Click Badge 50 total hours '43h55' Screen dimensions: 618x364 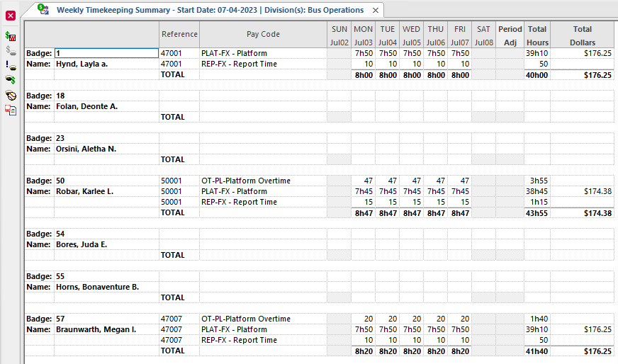coord(536,214)
